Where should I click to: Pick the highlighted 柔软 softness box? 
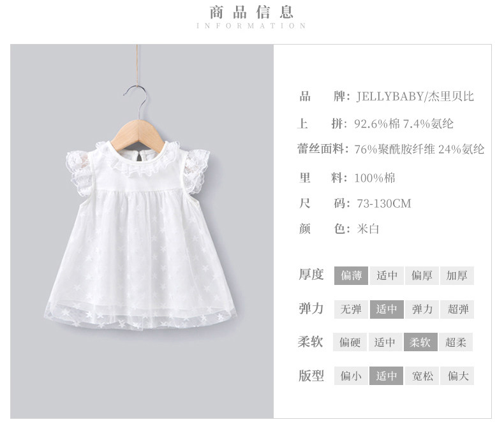420,342
